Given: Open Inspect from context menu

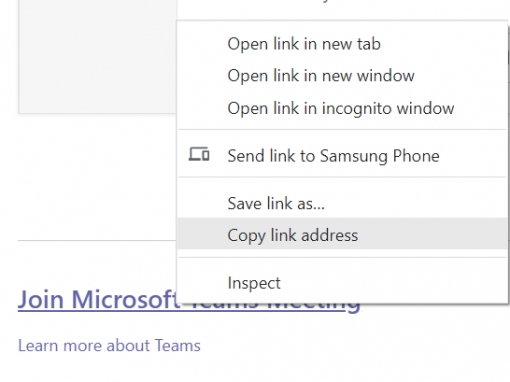Looking at the screenshot, I should coord(342,283).
